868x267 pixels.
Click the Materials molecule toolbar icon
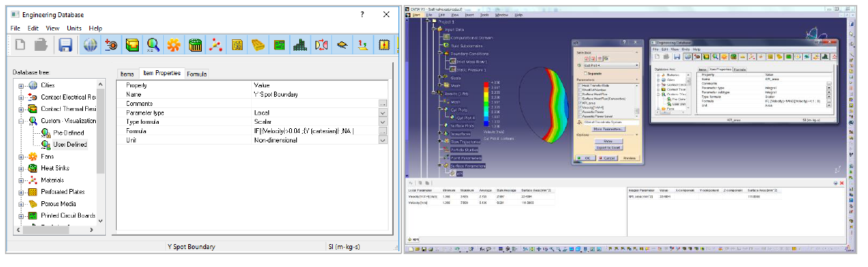(x=216, y=46)
